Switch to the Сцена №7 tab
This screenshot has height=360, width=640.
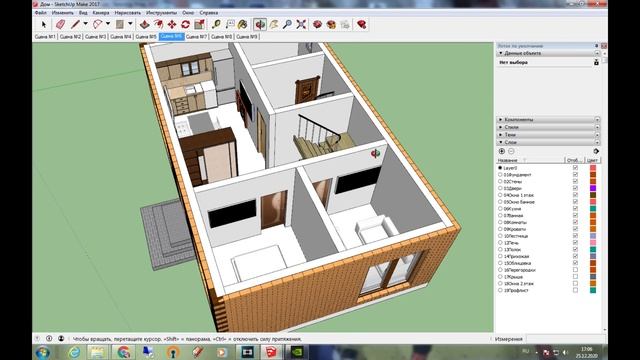[196, 37]
